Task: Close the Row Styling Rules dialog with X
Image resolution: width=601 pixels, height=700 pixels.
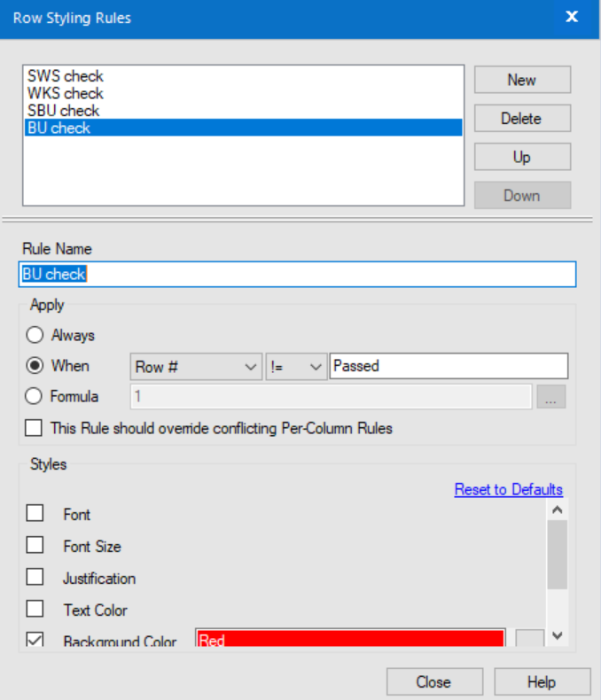Action: 572,17
